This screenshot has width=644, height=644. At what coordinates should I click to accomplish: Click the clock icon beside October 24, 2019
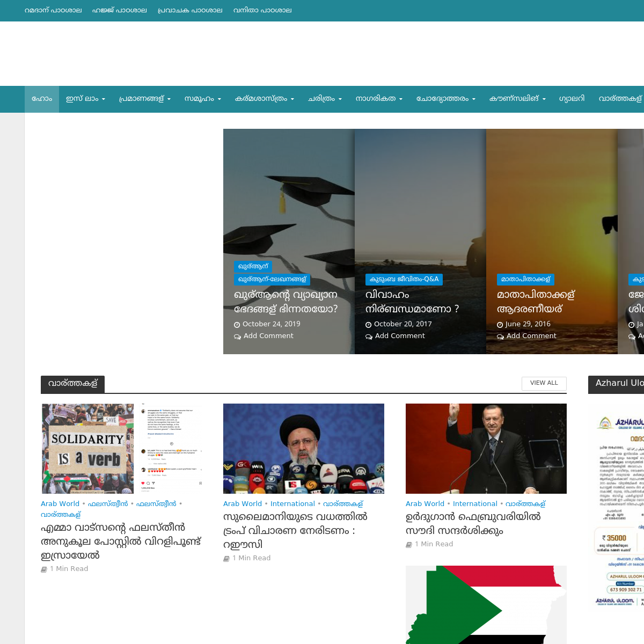pos(237,325)
